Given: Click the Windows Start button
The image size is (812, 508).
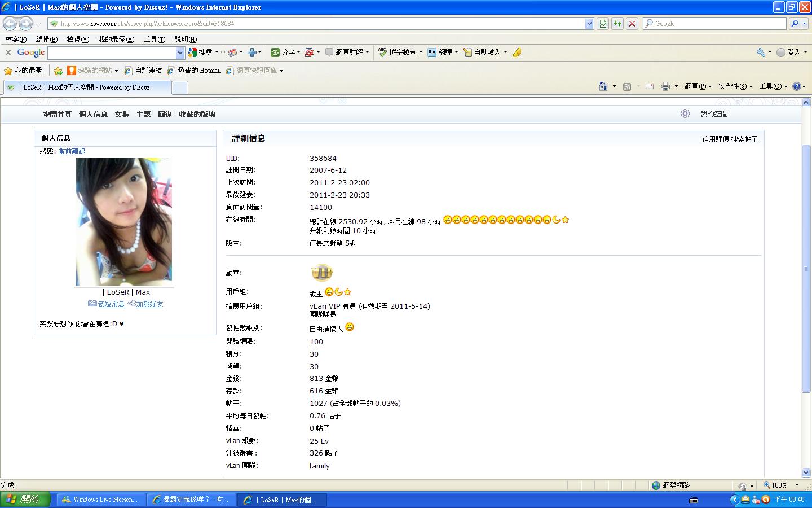Looking at the screenshot, I should pyautogui.click(x=25, y=500).
